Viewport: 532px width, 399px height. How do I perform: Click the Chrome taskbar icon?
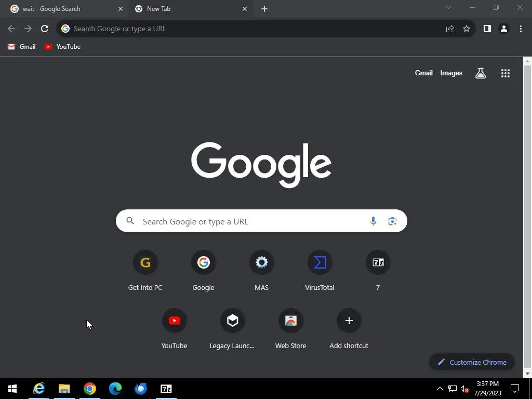point(89,389)
